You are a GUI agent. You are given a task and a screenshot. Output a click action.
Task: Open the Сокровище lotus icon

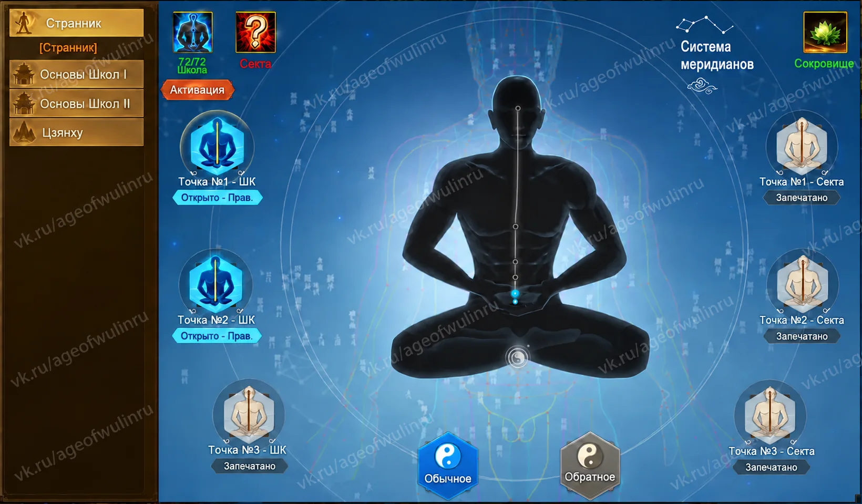click(x=825, y=33)
